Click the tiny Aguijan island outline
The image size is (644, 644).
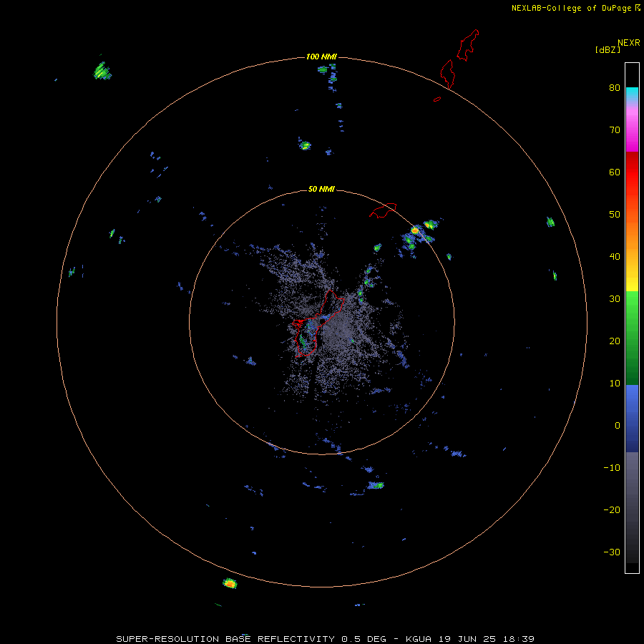pyautogui.click(x=437, y=99)
